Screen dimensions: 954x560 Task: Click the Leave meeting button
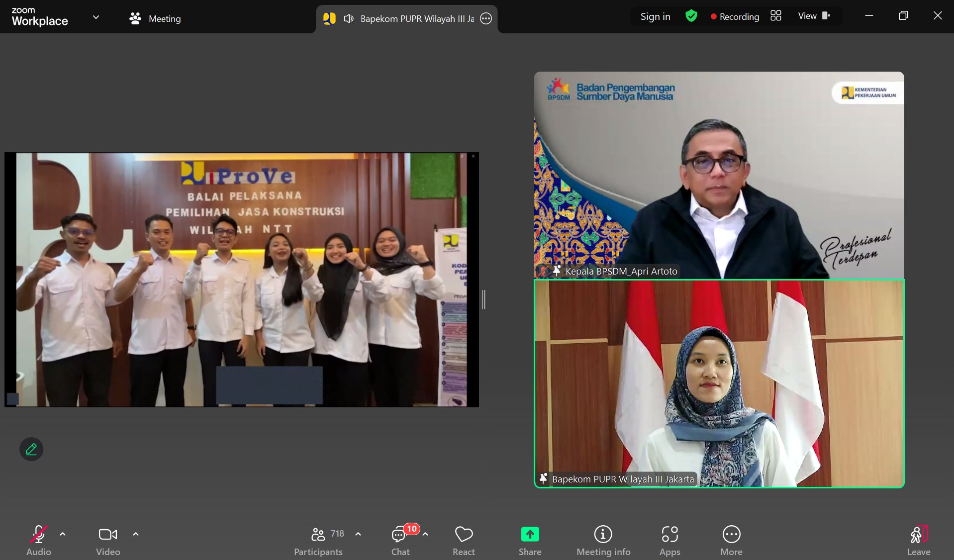click(919, 541)
